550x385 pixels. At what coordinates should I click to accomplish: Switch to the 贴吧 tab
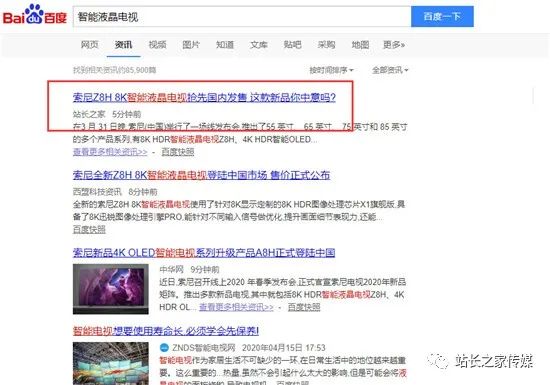293,45
